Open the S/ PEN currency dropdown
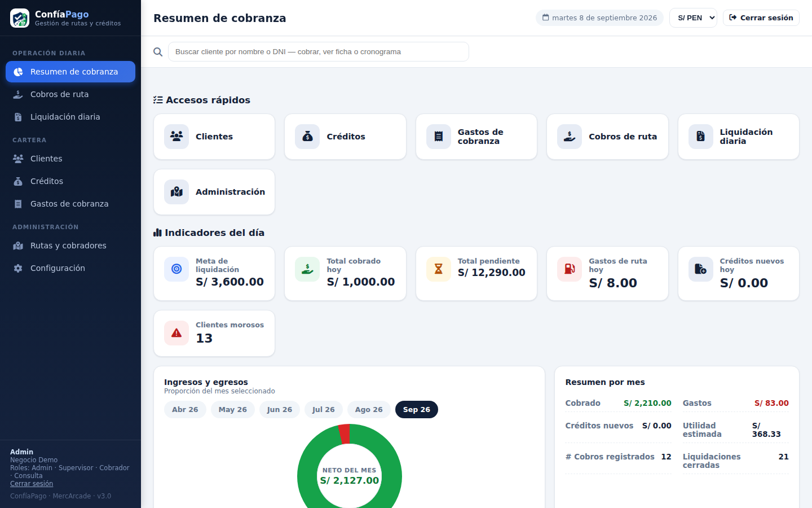This screenshot has width=812, height=508. coord(693,18)
